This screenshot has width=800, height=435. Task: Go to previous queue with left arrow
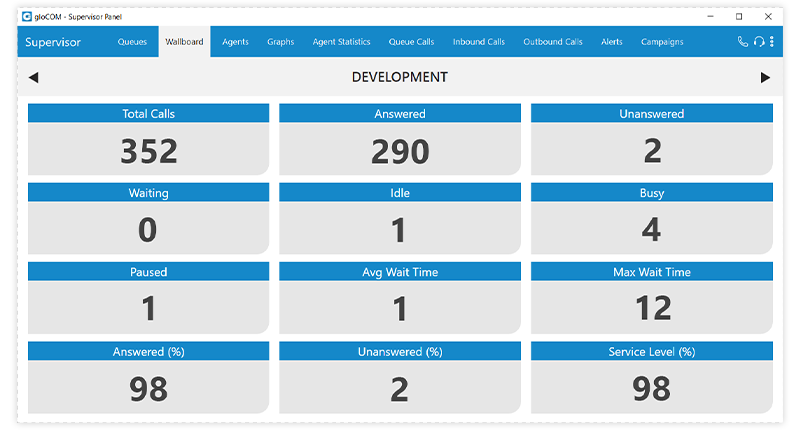coord(33,78)
